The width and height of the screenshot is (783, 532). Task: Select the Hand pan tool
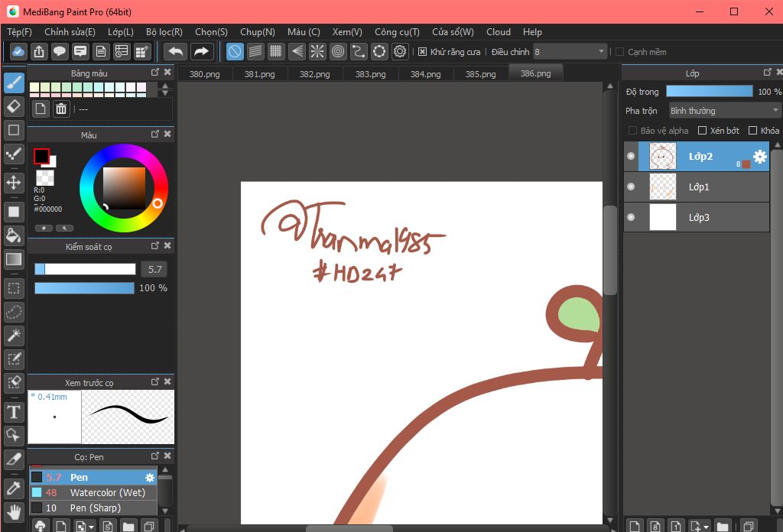(14, 511)
